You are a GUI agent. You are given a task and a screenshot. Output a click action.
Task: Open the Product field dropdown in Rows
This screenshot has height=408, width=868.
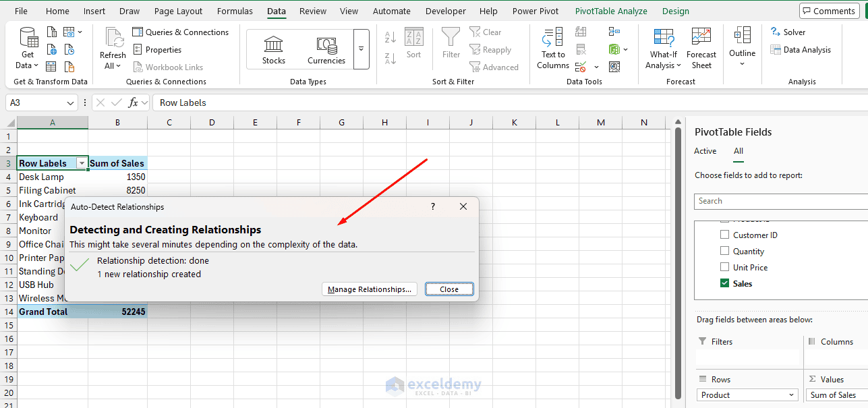792,395
